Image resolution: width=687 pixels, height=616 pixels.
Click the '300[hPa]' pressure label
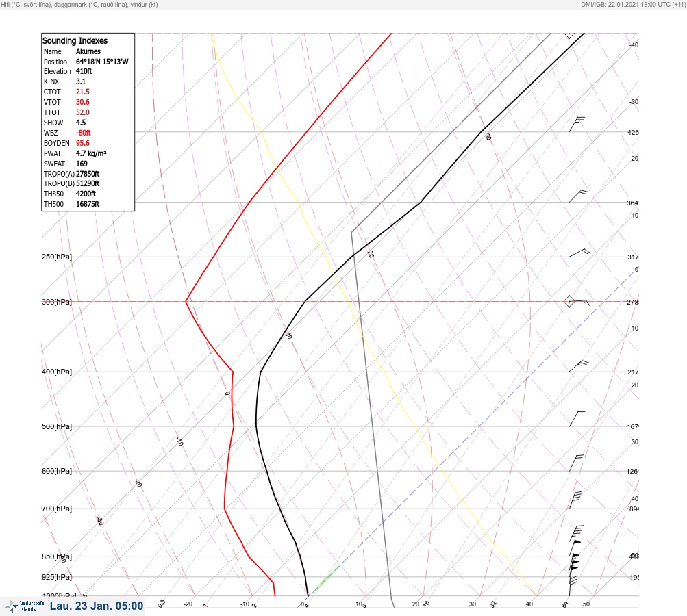(x=57, y=302)
